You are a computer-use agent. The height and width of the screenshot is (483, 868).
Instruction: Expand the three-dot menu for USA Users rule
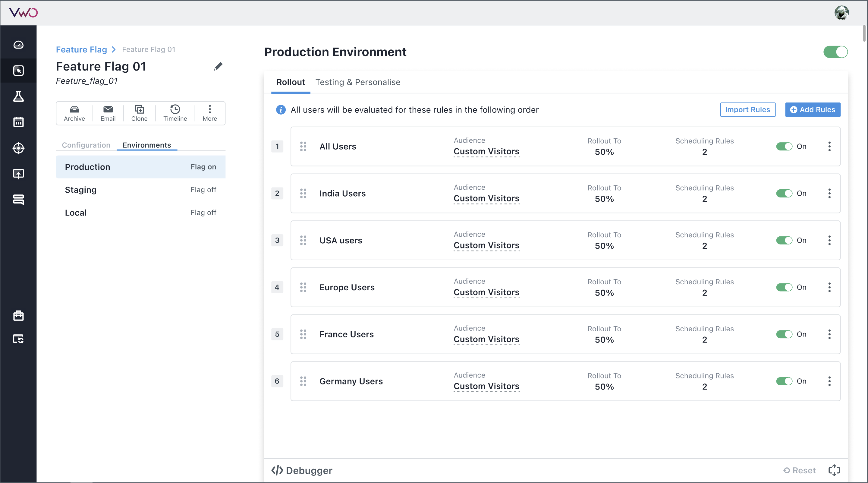coord(830,240)
